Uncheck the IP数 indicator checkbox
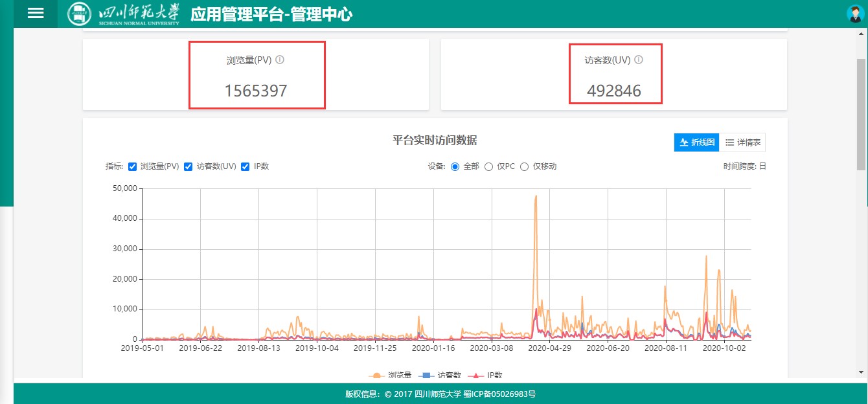Screen dimensions: 868x404 coord(246,166)
